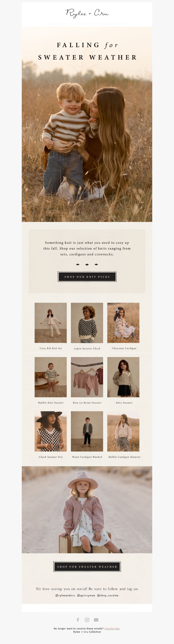174x644 pixels.
Task: Open the Cheyenne Cardigan photo
Action: (x=123, y=323)
